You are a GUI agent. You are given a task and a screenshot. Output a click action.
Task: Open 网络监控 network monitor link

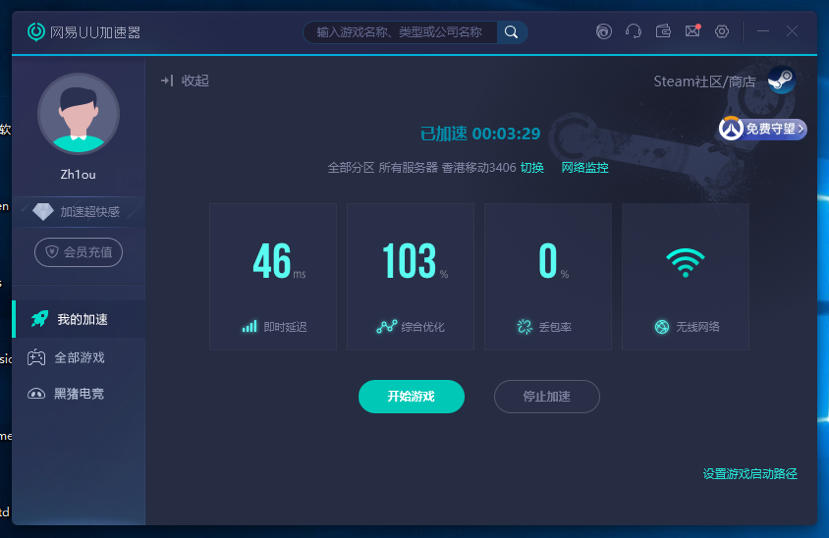pyautogui.click(x=585, y=168)
